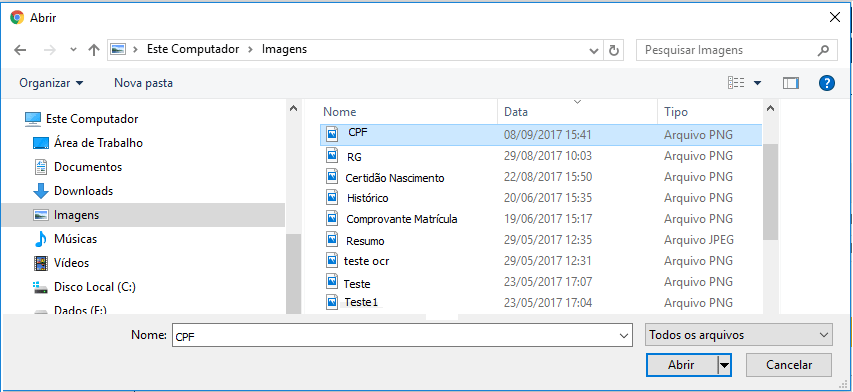The image size is (853, 392).
Task: Select the CPF file
Action: click(541, 134)
